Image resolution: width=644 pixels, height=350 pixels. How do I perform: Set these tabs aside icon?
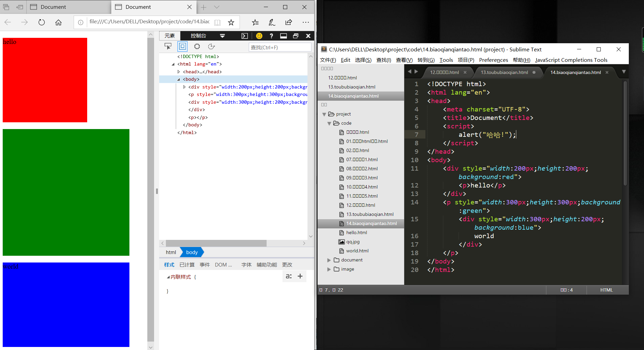[20, 7]
